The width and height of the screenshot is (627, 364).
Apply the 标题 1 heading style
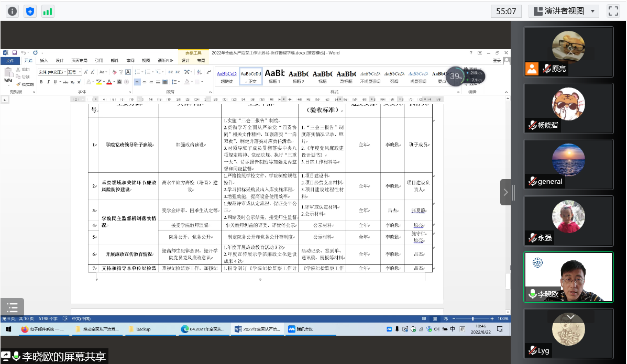coord(274,76)
